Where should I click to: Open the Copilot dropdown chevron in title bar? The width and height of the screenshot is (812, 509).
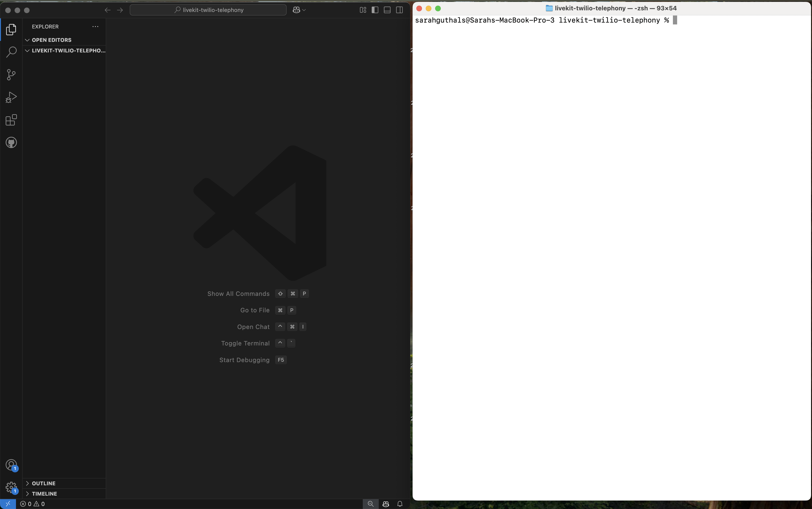304,10
